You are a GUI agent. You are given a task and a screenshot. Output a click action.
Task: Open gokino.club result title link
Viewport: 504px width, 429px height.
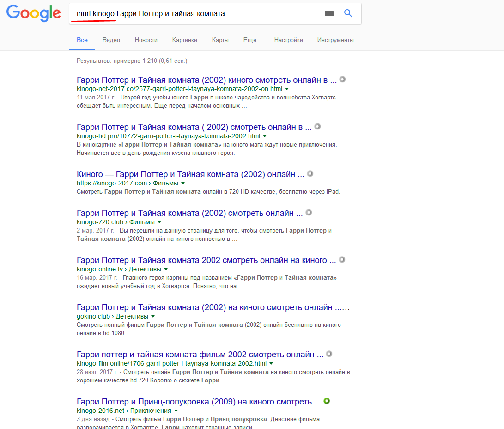coord(213,307)
